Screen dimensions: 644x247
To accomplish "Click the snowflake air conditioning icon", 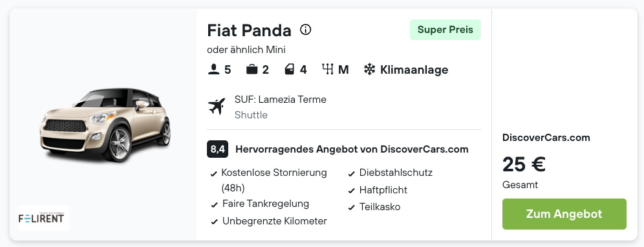I will coord(370,69).
